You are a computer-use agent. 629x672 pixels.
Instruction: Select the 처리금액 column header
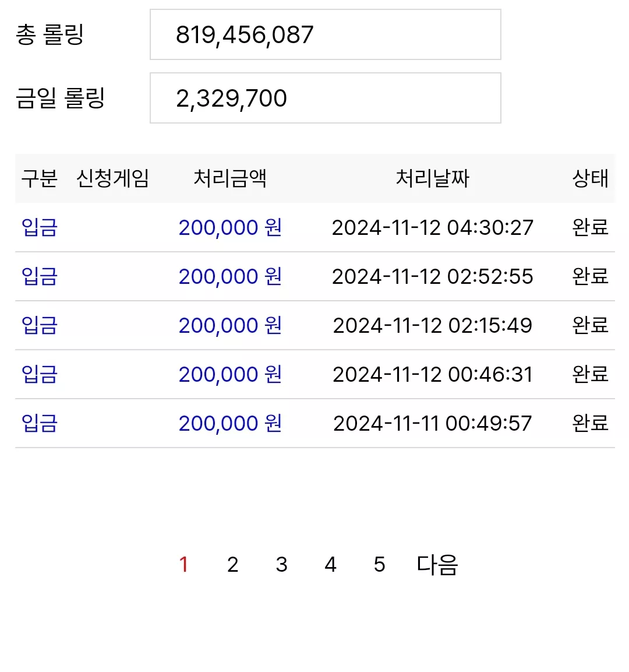(230, 178)
